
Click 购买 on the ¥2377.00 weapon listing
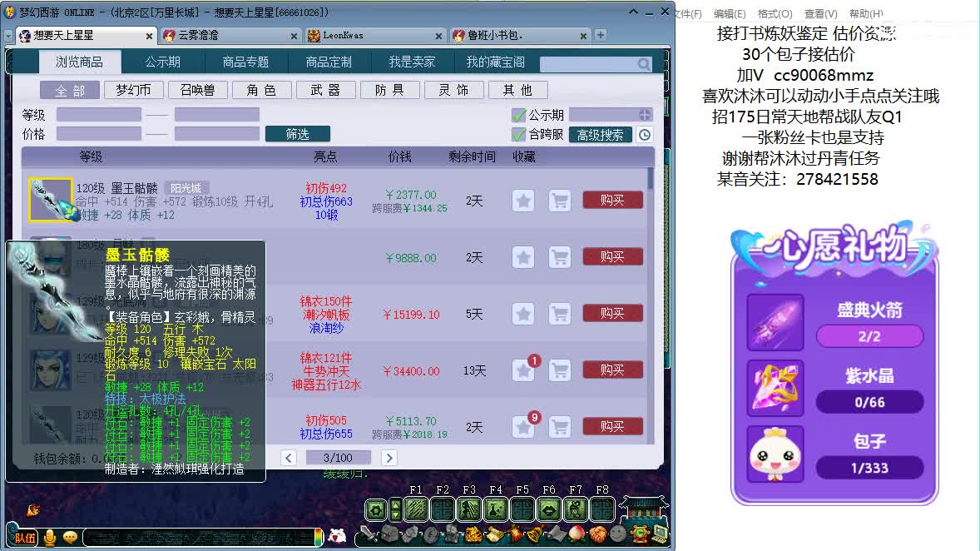(612, 200)
